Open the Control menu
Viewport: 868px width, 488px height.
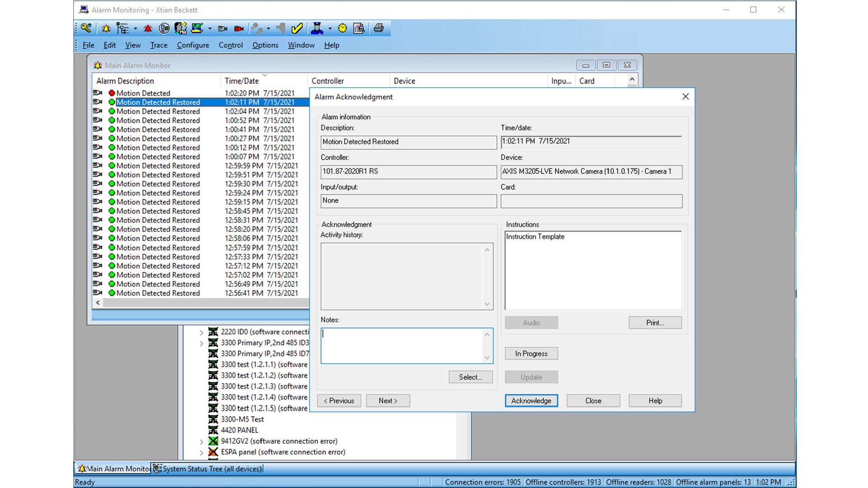pyautogui.click(x=231, y=45)
